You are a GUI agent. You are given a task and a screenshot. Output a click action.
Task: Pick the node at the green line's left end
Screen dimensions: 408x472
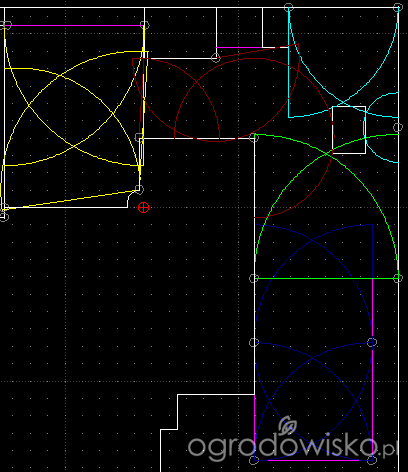click(254, 278)
